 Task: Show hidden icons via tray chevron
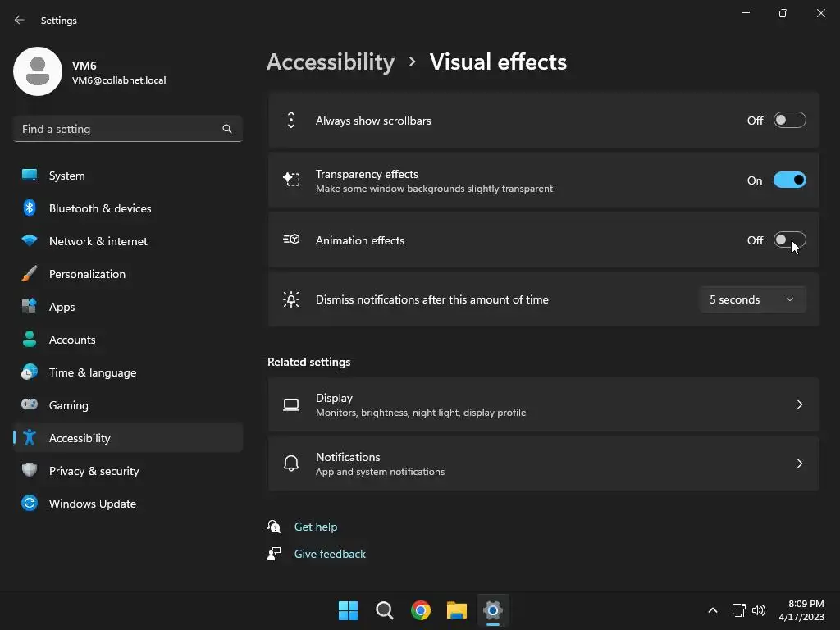tap(713, 610)
